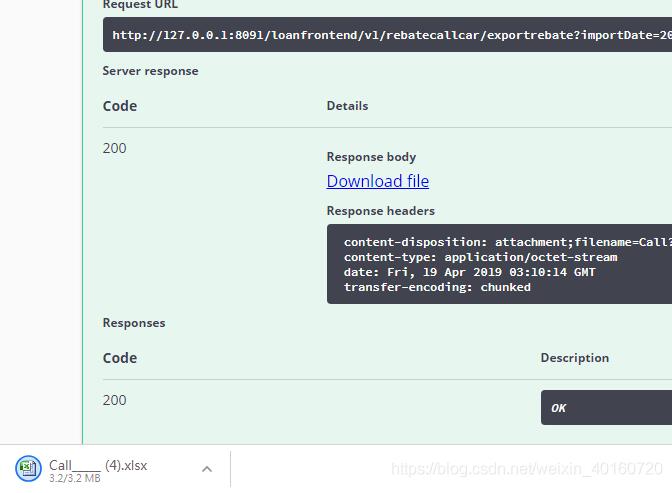Click the 200 code under Responses

[x=115, y=400]
